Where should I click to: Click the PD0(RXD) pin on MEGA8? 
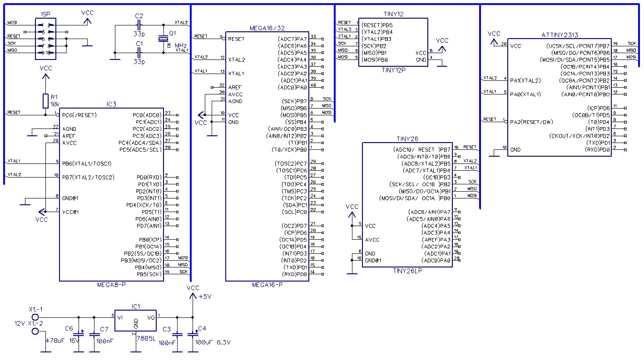click(149, 177)
